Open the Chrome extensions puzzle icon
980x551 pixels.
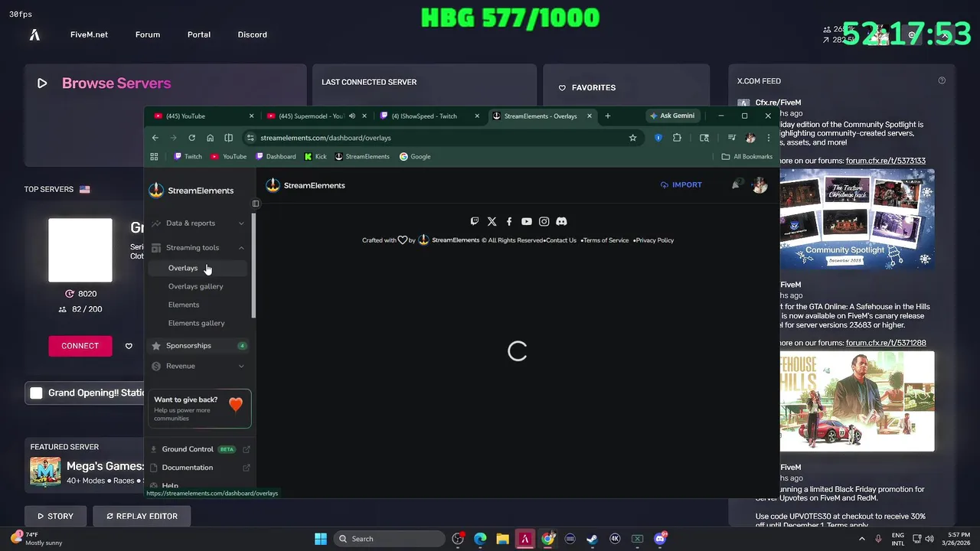pyautogui.click(x=677, y=138)
